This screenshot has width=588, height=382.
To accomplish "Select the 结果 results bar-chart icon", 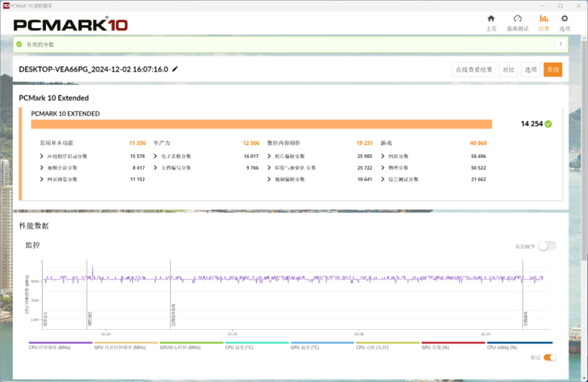I will pyautogui.click(x=544, y=19).
